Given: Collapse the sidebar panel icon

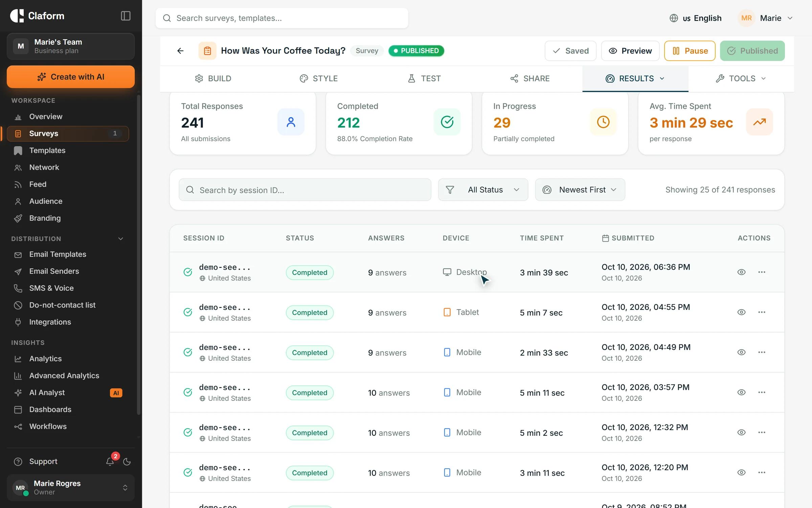Looking at the screenshot, I should coord(126,16).
